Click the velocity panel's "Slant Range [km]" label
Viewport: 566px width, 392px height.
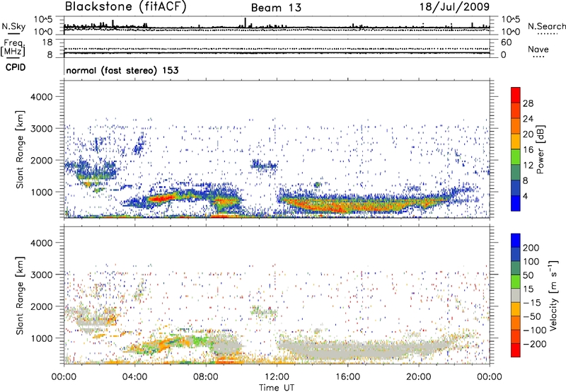(x=20, y=296)
